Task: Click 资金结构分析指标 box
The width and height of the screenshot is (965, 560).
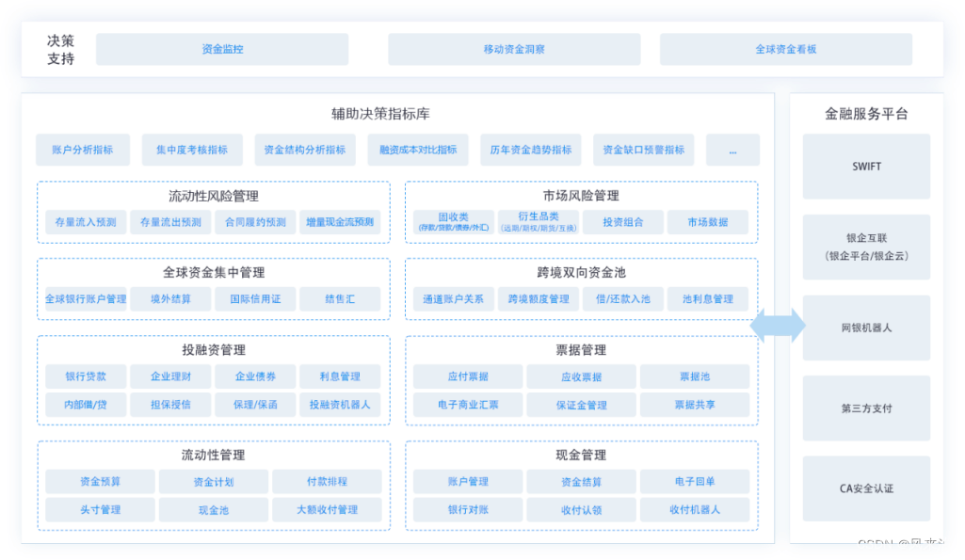Action: coord(305,150)
